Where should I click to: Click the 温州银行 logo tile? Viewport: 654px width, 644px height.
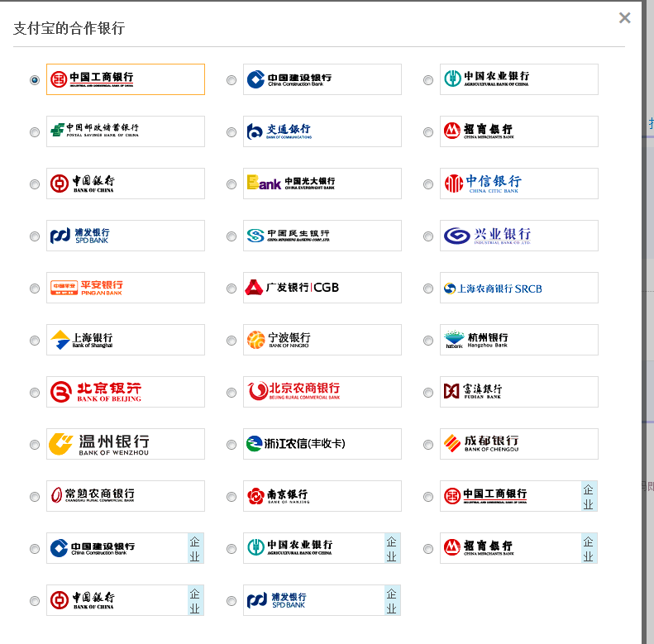coord(126,444)
